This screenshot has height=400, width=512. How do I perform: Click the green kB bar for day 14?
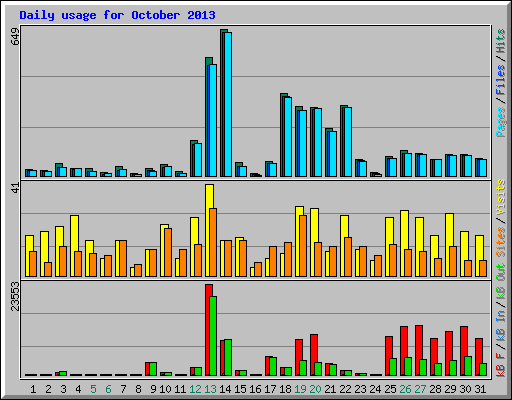pos(228,358)
